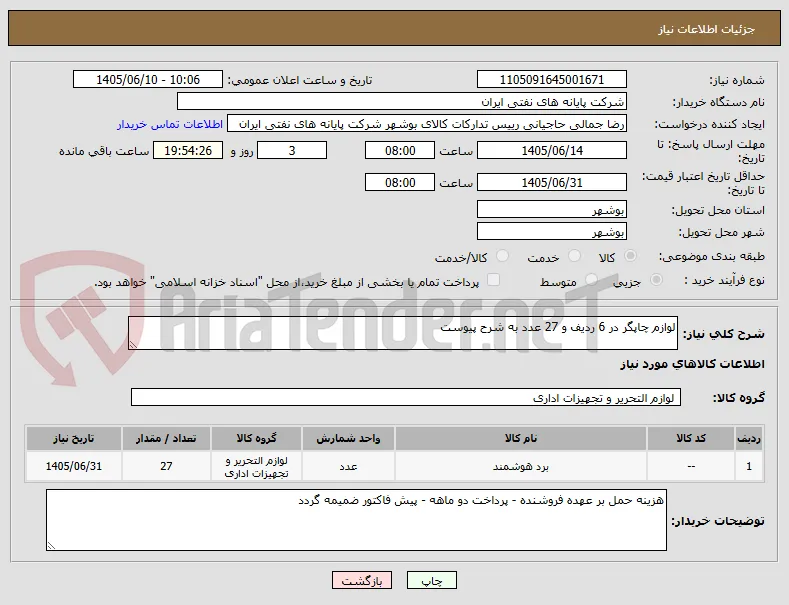Click the remaining time field 19:54:26
This screenshot has width=789, height=605.
(x=188, y=150)
